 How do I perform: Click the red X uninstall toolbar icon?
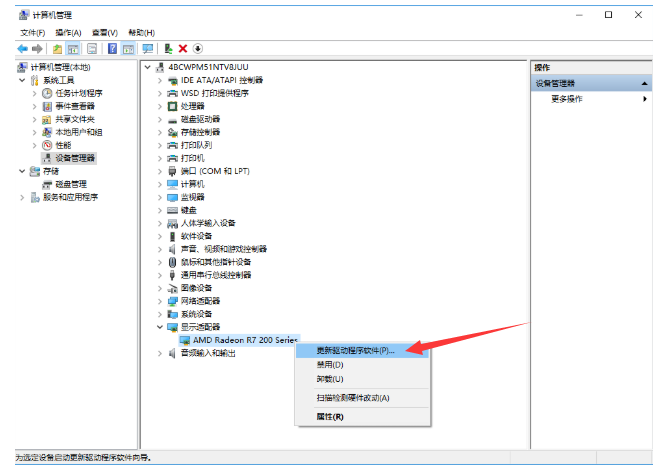[x=183, y=48]
